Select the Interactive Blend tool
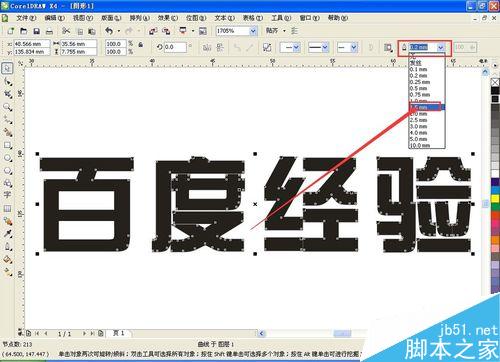The image size is (500, 362). tap(7, 221)
